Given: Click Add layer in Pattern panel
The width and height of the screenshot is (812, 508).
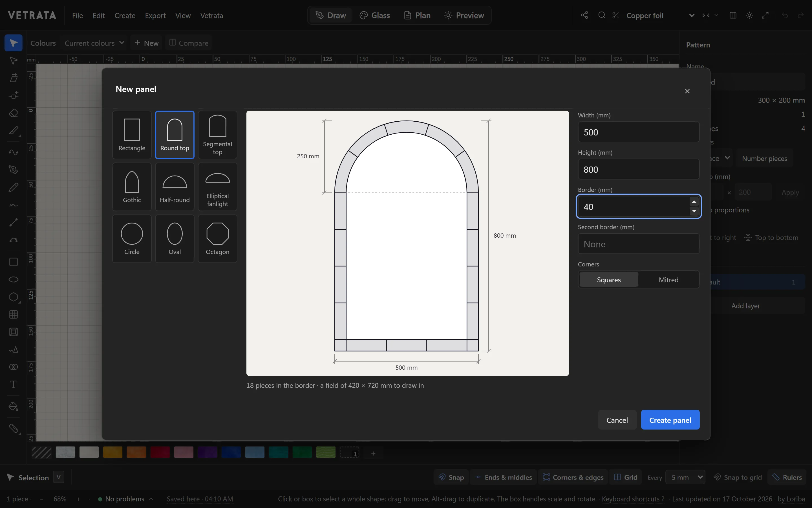Looking at the screenshot, I should pos(745,306).
